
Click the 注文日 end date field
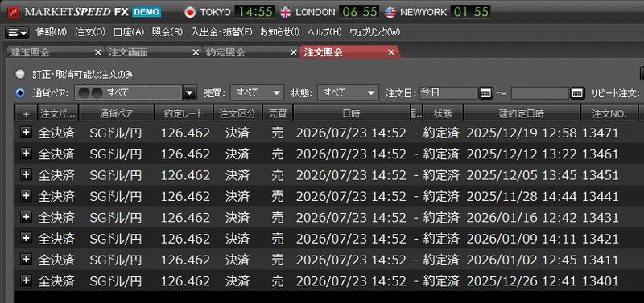(540, 93)
